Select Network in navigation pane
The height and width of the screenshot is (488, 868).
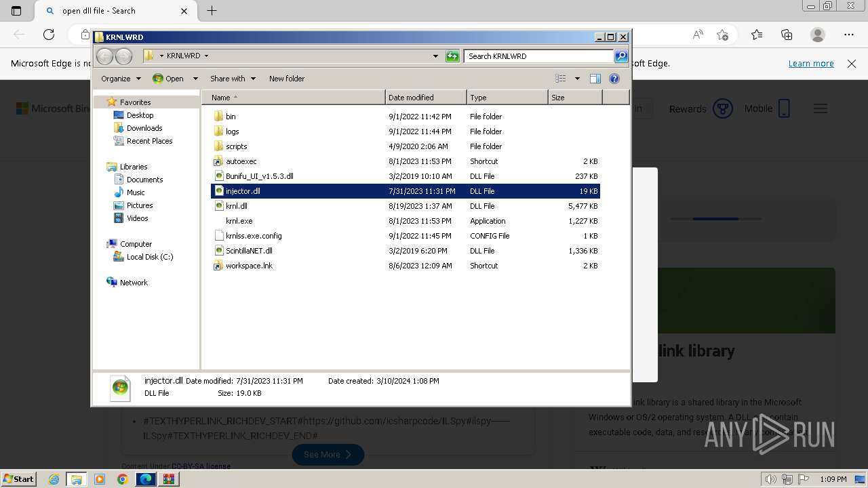(134, 283)
